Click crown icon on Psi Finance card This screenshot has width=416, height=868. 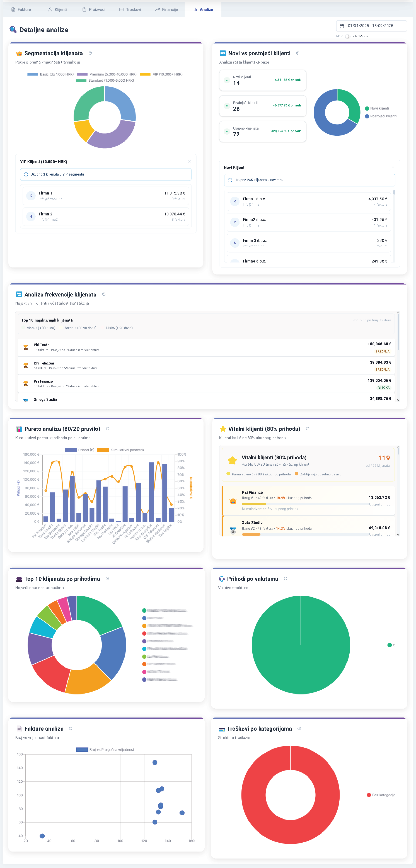pyautogui.click(x=233, y=501)
